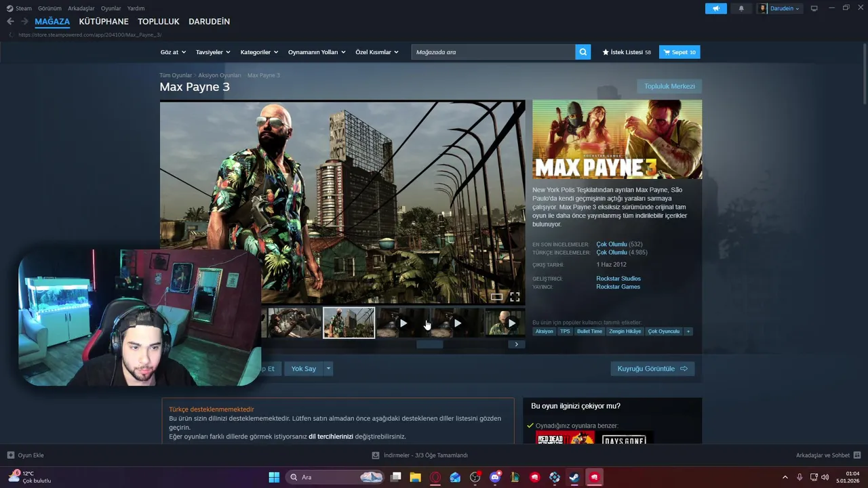The image size is (868, 488).
Task: Click the plus tag button after Çok Oyunculu
Action: pos(688,331)
